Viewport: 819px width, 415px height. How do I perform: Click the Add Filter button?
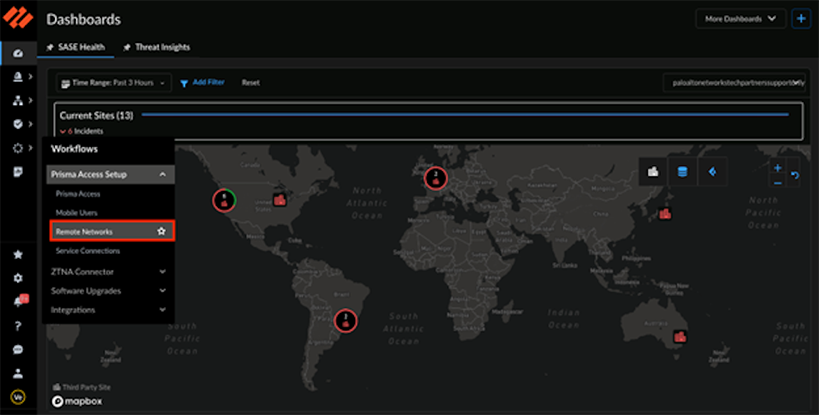[x=204, y=83]
